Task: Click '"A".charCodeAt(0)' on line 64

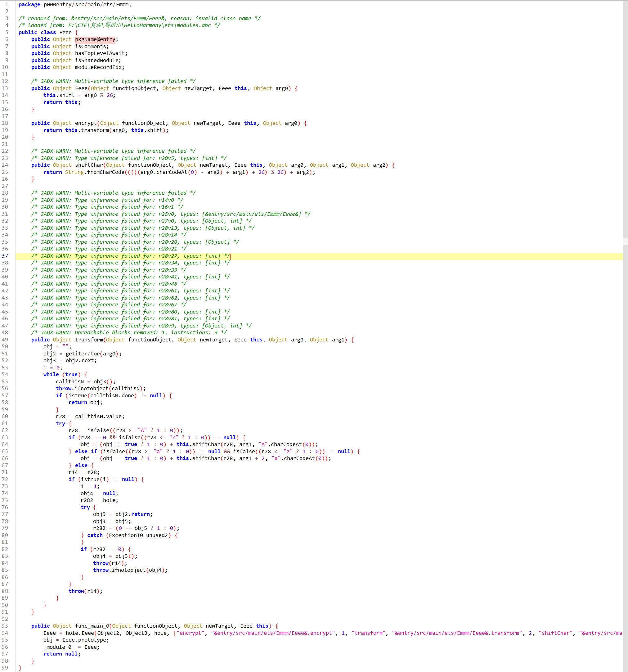Action: pos(286,444)
